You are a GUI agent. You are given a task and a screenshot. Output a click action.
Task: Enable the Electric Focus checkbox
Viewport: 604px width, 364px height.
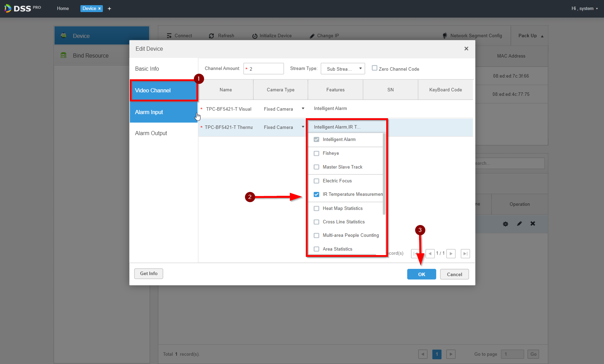click(316, 181)
